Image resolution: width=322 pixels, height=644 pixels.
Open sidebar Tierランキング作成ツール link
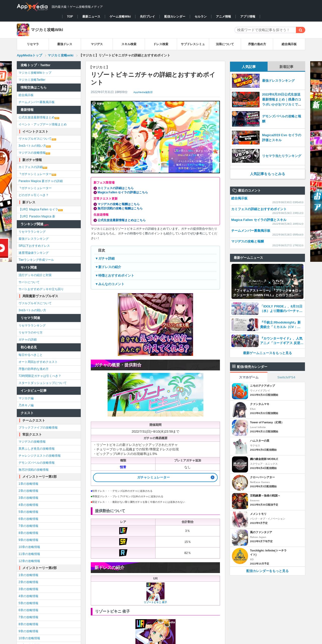(36, 260)
